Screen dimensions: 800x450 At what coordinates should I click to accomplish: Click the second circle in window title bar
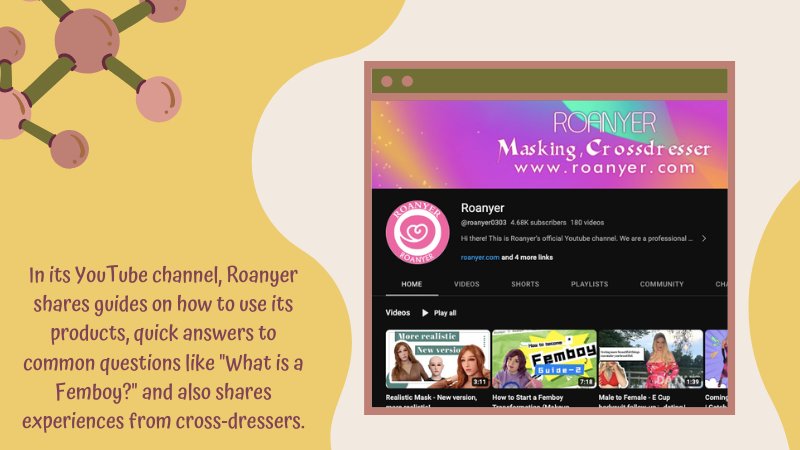point(407,81)
